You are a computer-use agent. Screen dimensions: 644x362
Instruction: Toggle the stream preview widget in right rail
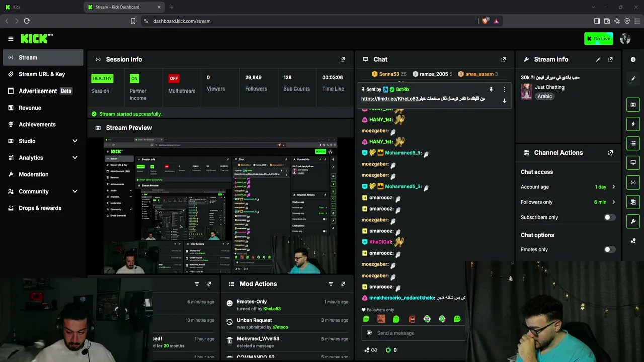click(633, 105)
